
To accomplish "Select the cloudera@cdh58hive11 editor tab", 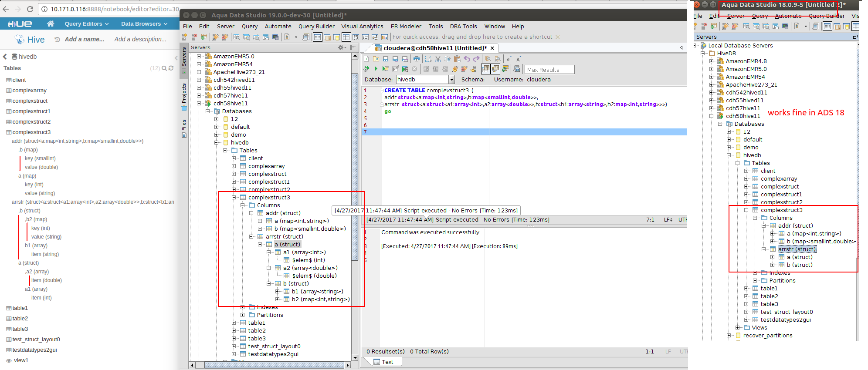I will point(434,48).
